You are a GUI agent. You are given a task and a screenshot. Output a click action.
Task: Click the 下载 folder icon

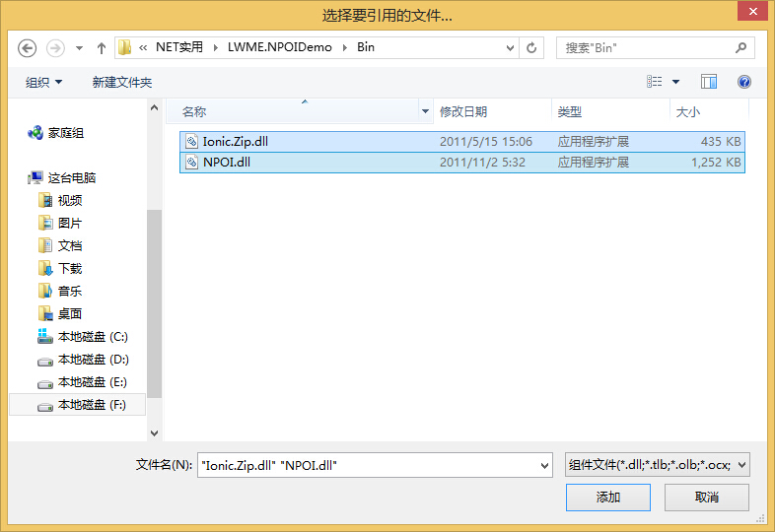pos(45,269)
